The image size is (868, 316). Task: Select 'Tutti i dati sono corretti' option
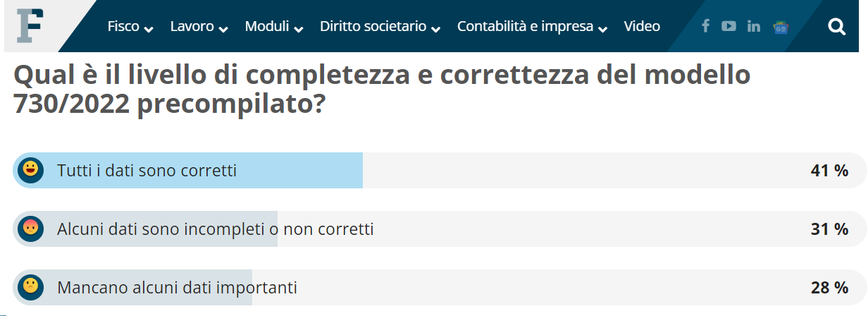[147, 170]
